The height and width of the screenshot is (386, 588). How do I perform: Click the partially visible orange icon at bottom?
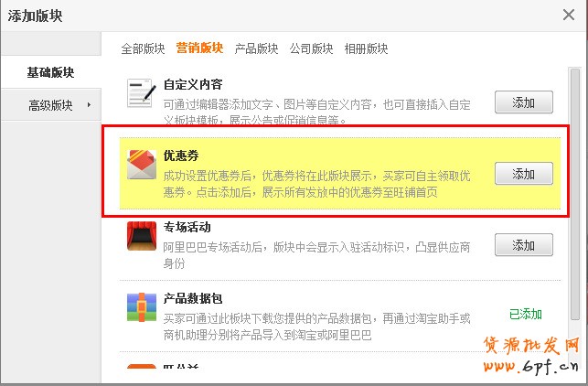[142, 366]
